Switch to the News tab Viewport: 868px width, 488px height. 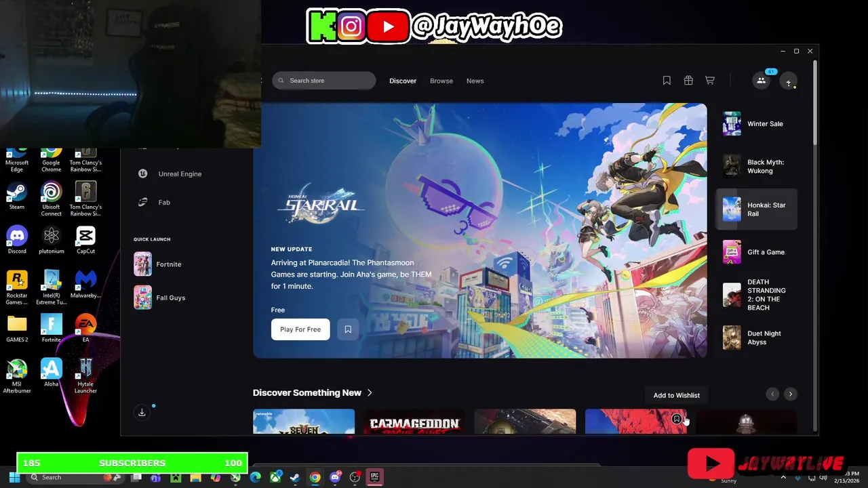tap(475, 81)
